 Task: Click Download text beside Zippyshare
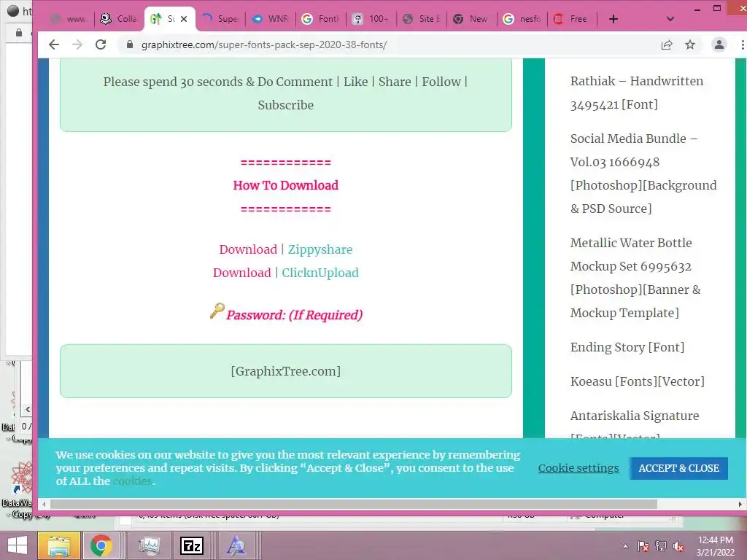[x=248, y=249]
